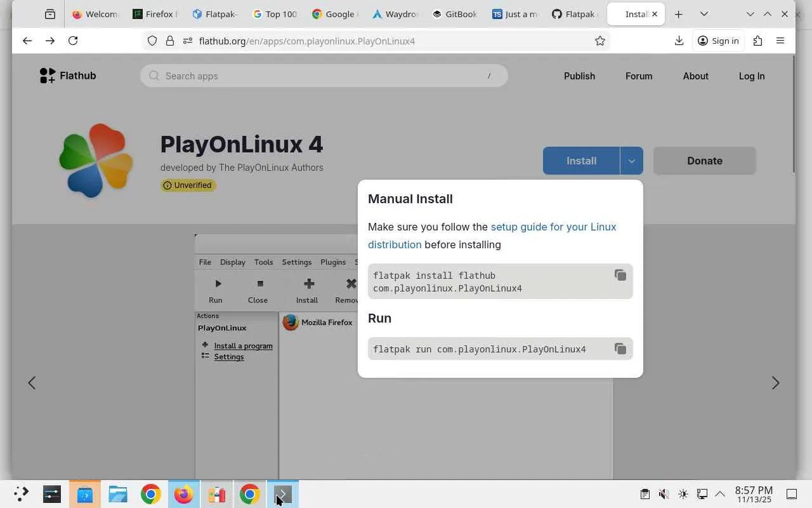812x508 pixels.
Task: Open the clipboard tray icon
Action: (645, 494)
